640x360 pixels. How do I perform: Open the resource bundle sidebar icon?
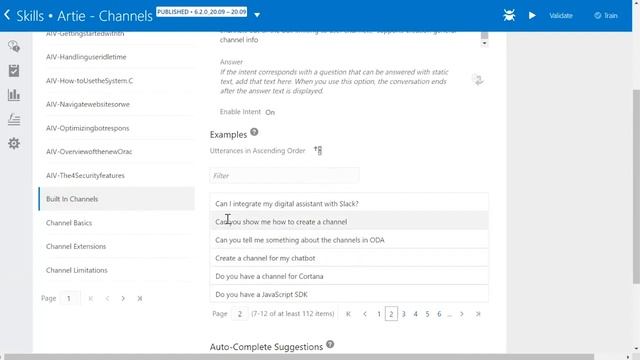click(14, 119)
